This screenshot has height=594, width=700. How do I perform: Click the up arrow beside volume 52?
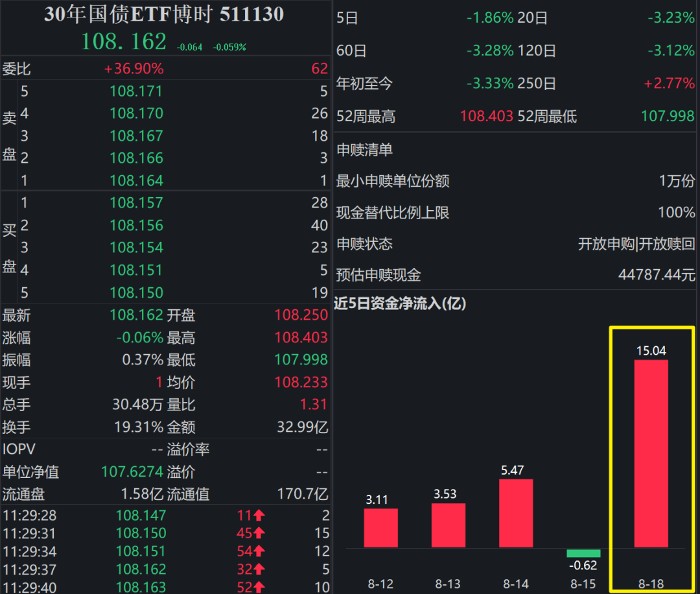259,587
